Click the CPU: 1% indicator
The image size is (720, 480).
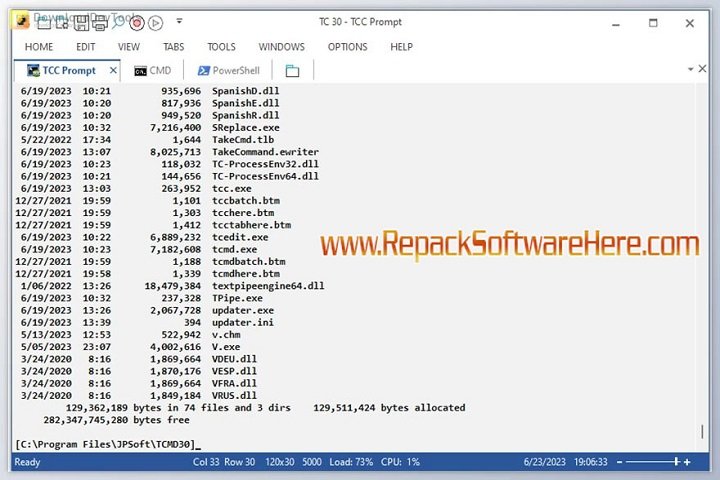(x=400, y=462)
